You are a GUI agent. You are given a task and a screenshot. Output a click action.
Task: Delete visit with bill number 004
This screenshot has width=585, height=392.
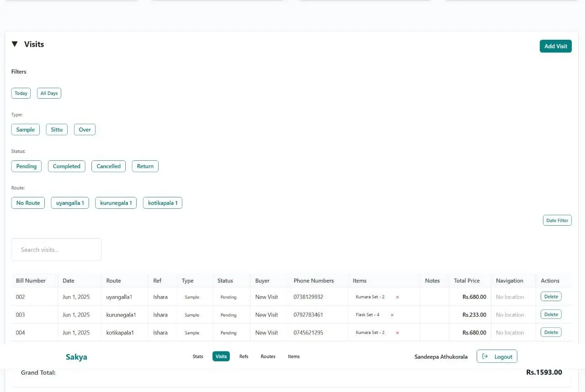[x=551, y=332]
